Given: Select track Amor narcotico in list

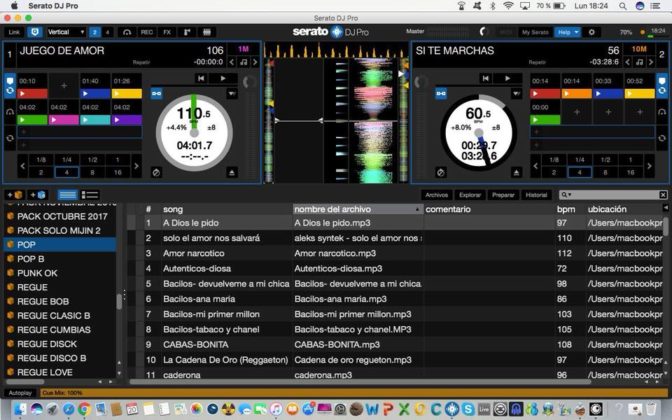Looking at the screenshot, I should [394, 253].
